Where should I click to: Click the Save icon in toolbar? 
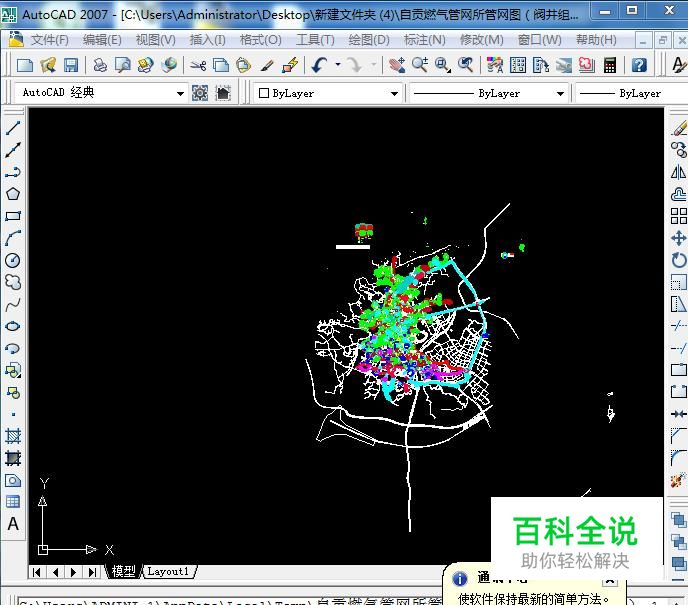(x=71, y=65)
